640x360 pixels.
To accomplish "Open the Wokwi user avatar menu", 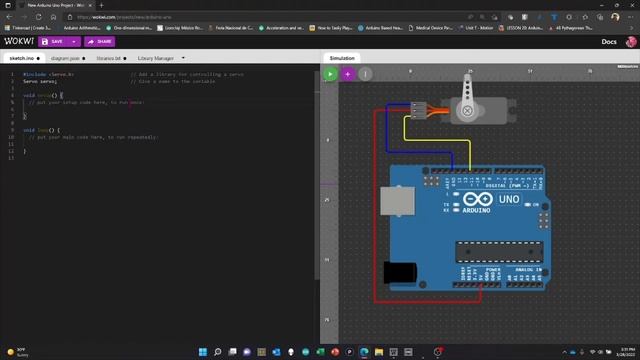I will (631, 42).
